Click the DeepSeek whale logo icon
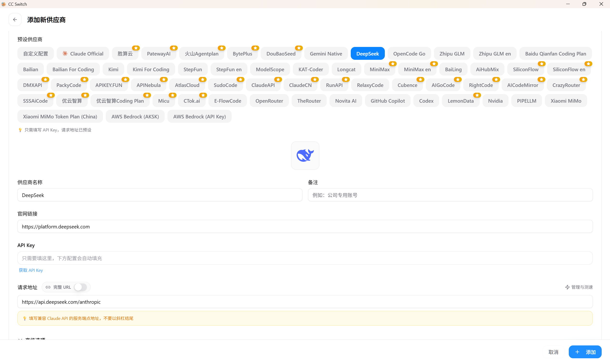 click(305, 156)
